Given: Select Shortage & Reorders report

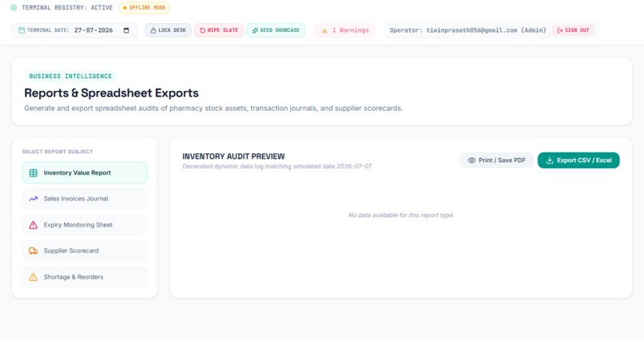Looking at the screenshot, I should (x=85, y=277).
